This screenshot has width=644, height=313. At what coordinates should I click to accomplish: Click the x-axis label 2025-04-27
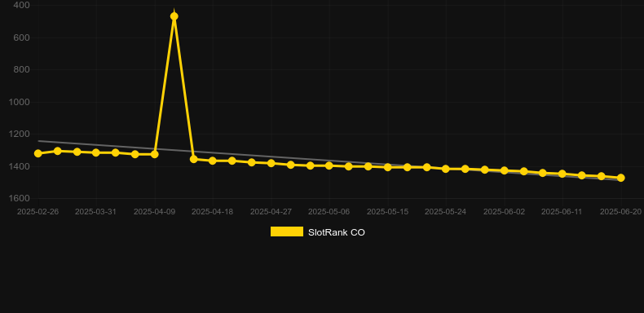(271, 212)
